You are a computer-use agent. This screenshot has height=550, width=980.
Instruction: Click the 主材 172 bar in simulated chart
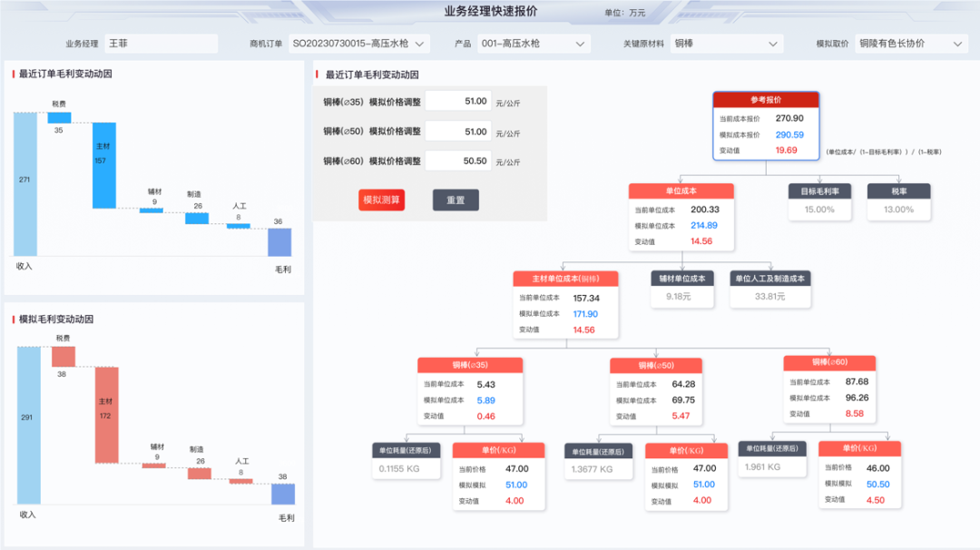click(x=107, y=415)
